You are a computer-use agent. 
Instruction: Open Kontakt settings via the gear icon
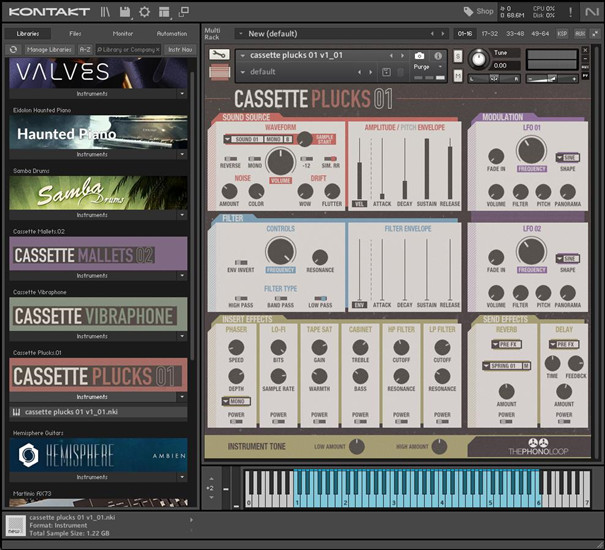click(x=145, y=12)
